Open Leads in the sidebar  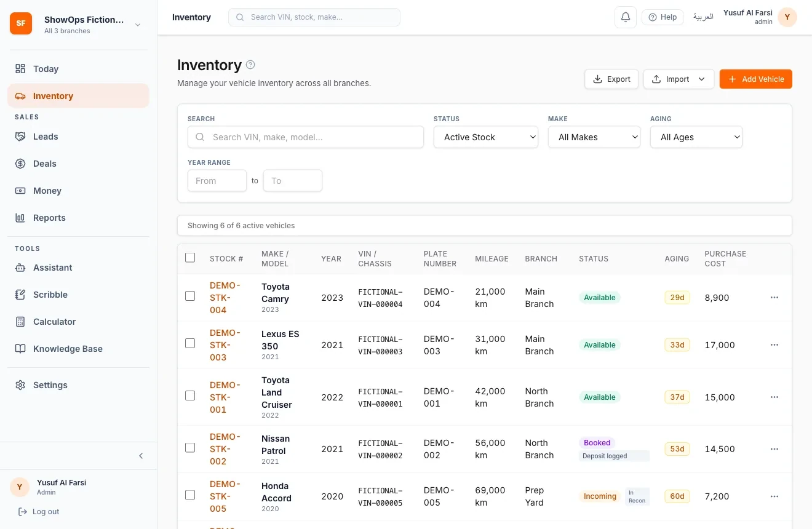[x=78, y=137]
